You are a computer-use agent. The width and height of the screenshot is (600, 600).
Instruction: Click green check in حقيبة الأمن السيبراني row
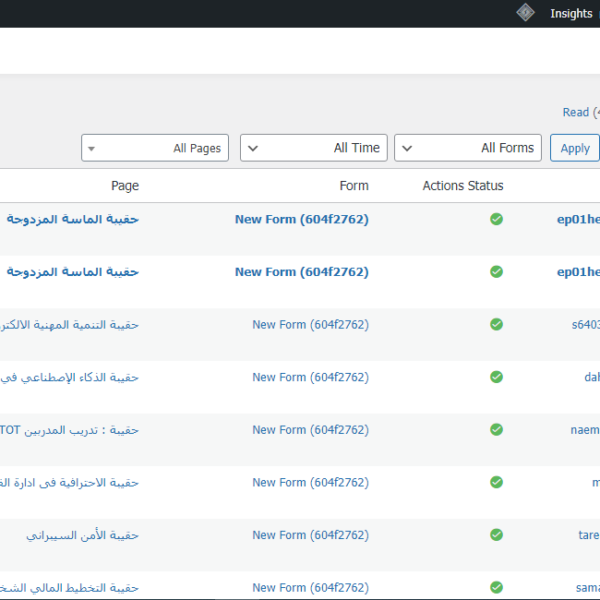coord(496,535)
